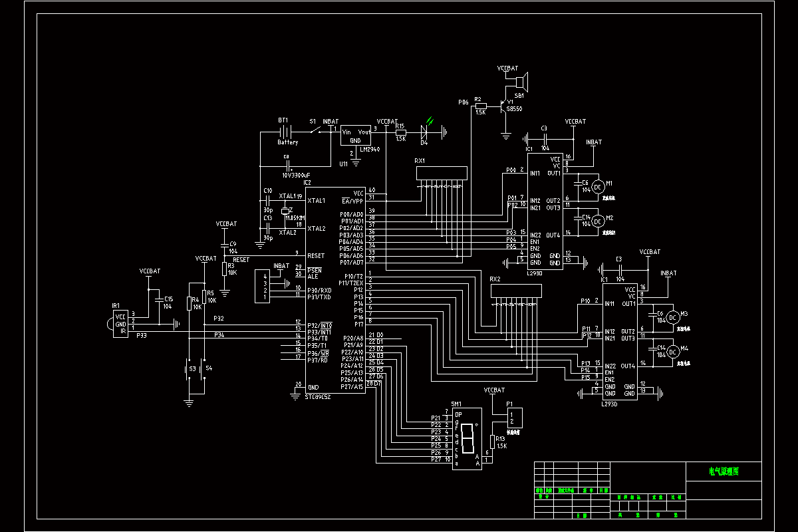Click the IR1 infrared receiver block
The image size is (798, 532).
point(120,323)
